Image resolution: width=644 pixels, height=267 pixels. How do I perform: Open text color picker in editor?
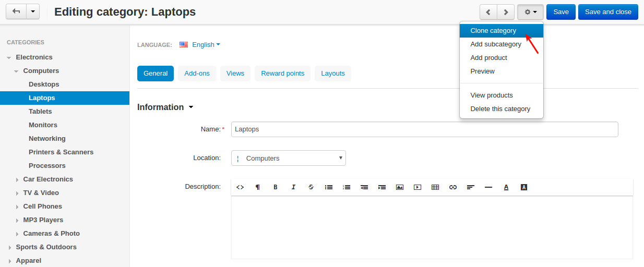tap(506, 187)
